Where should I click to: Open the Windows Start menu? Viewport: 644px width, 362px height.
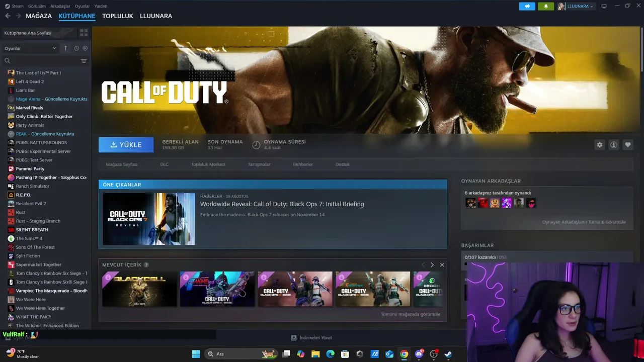pyautogui.click(x=196, y=354)
